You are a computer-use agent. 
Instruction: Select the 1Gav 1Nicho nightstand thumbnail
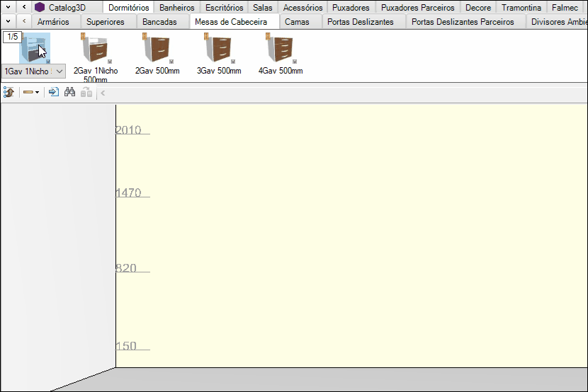35,48
